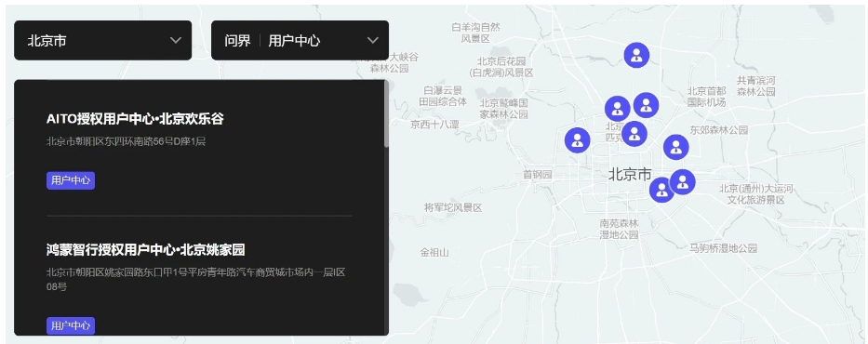Click the 共青滨河森林公园 map label
Screen dimensions: 868x344
point(755,86)
